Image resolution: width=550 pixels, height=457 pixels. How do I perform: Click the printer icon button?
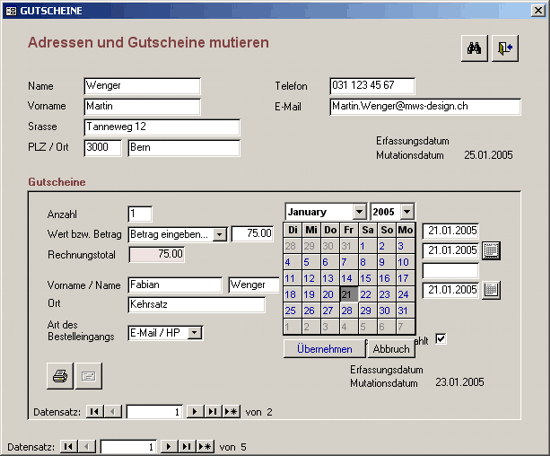(x=60, y=376)
